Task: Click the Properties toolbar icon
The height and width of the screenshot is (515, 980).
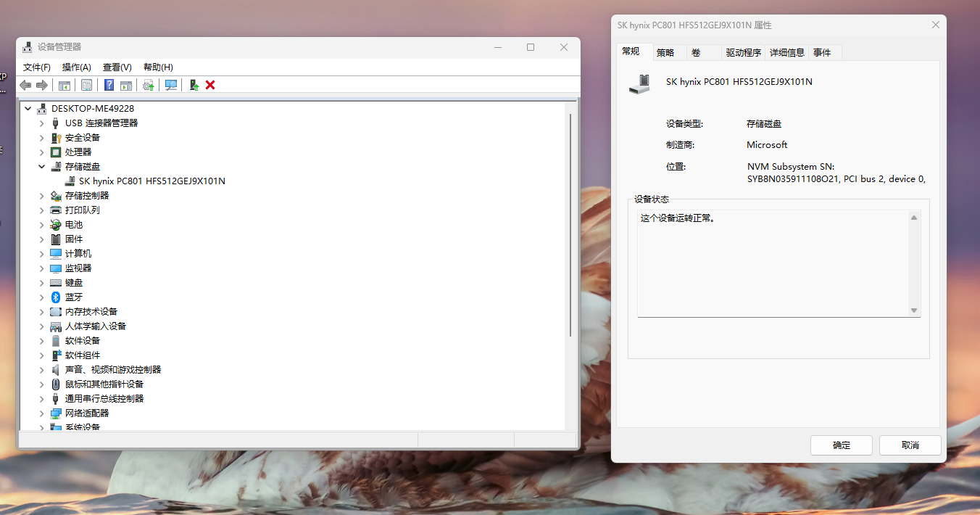Action: pos(86,85)
